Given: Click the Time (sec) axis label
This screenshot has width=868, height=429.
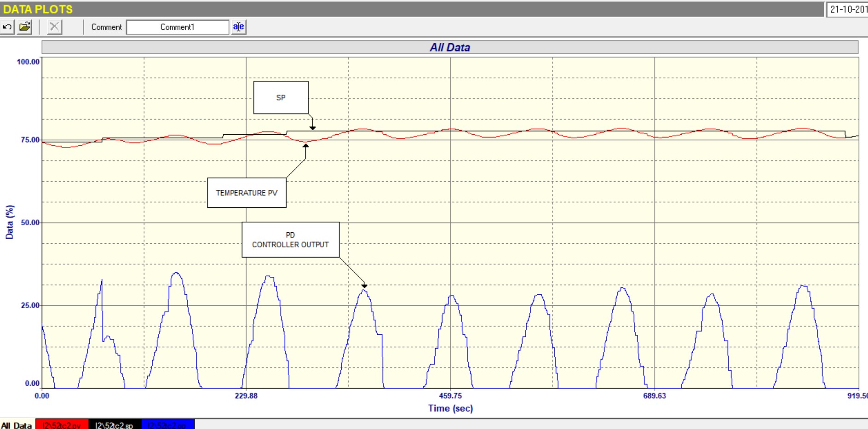Looking at the screenshot, I should pos(450,408).
